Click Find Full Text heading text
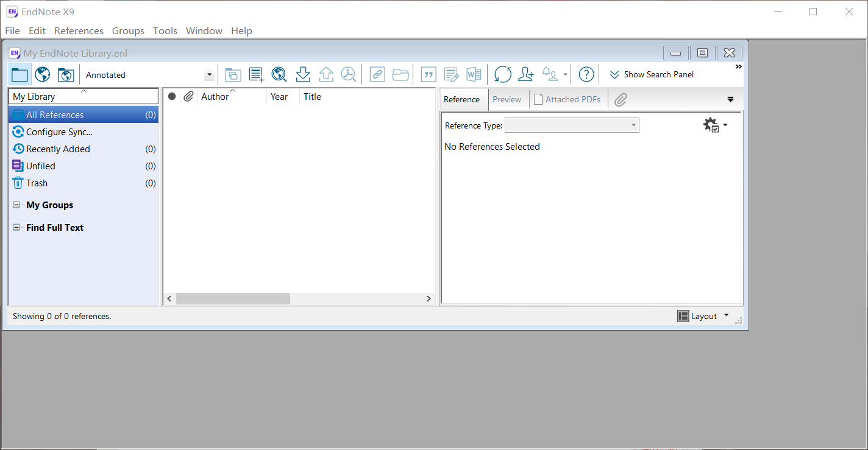This screenshot has width=868, height=450. [55, 228]
